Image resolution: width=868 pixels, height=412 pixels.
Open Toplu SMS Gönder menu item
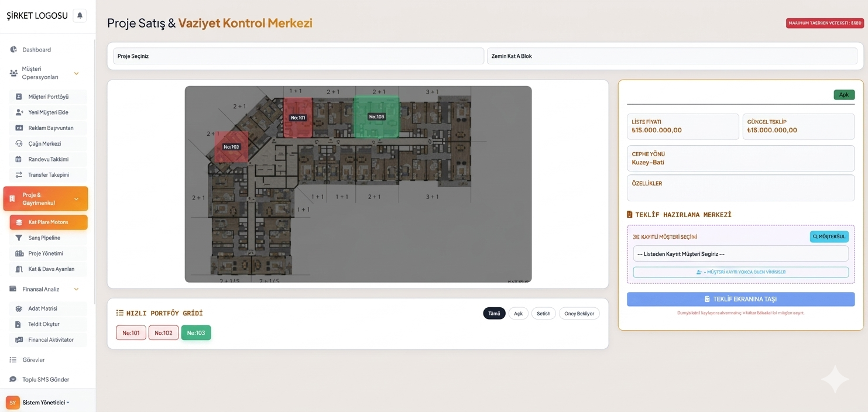47,379
